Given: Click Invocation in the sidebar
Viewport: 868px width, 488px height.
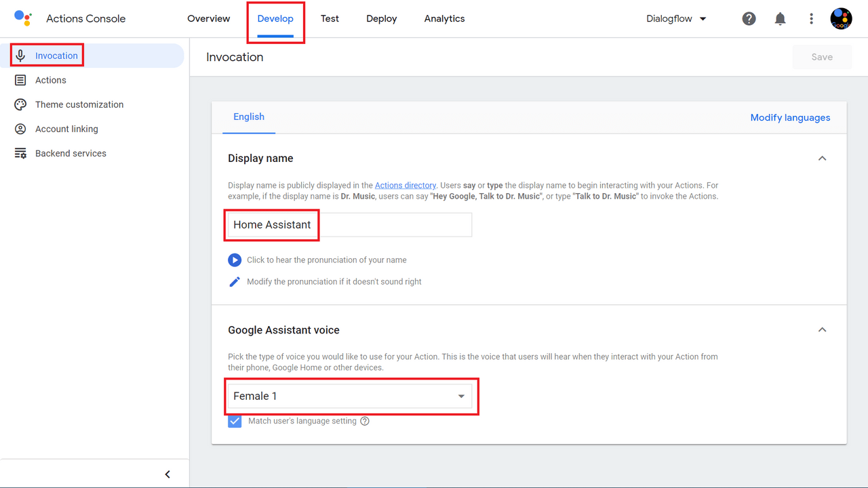Looking at the screenshot, I should tap(92, 56).
